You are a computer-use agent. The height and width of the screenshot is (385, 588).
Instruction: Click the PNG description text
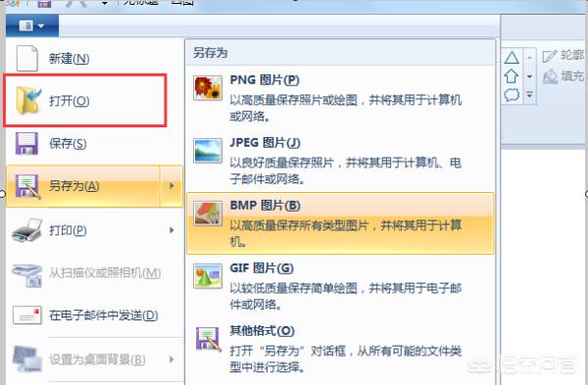pyautogui.click(x=345, y=109)
